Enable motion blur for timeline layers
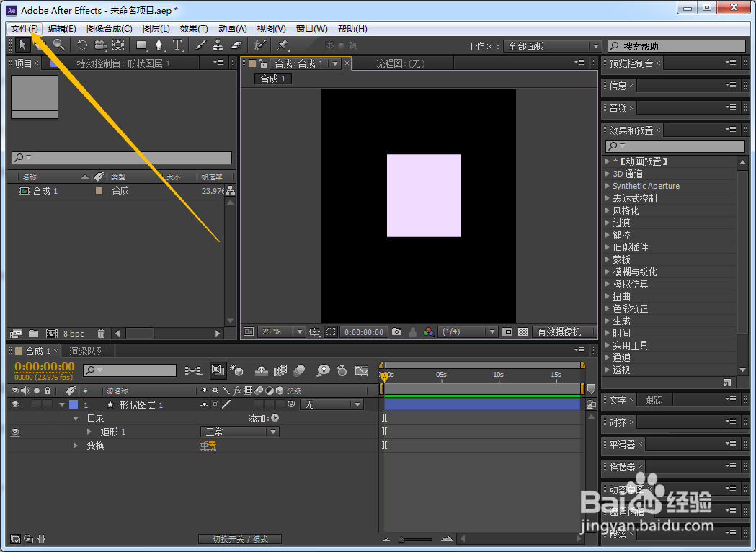The image size is (756, 552). pos(299,370)
